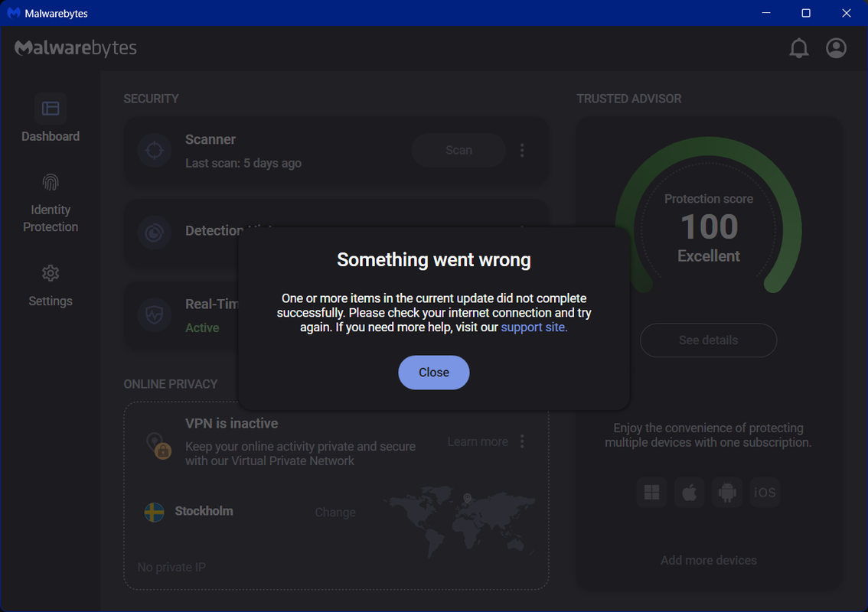Click the 'Active' status text
Image resolution: width=868 pixels, height=612 pixels.
pyautogui.click(x=202, y=327)
